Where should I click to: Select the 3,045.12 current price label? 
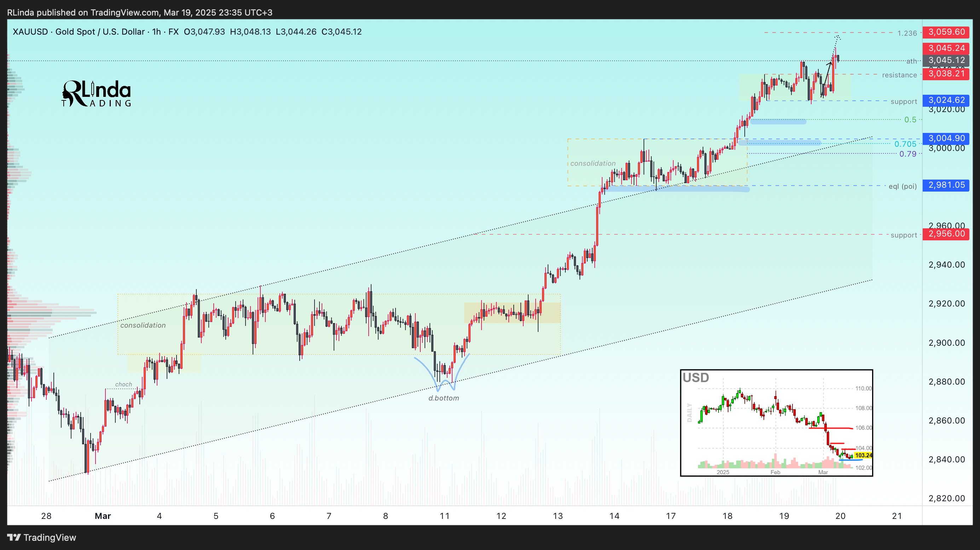click(x=946, y=60)
